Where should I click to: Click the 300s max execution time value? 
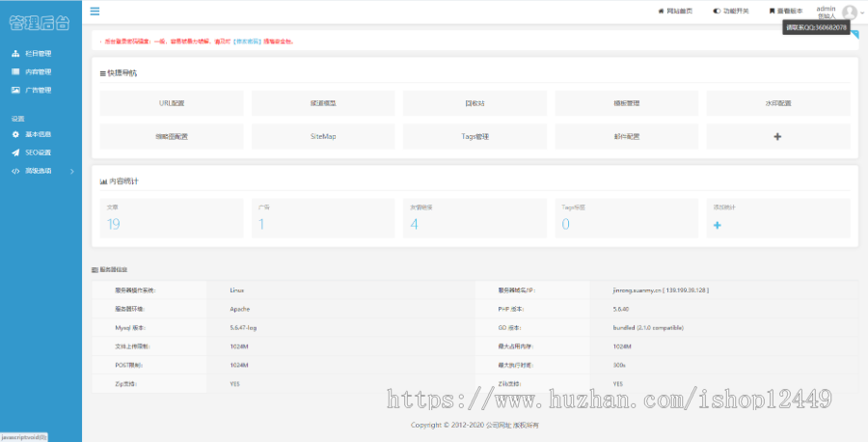pos(619,366)
